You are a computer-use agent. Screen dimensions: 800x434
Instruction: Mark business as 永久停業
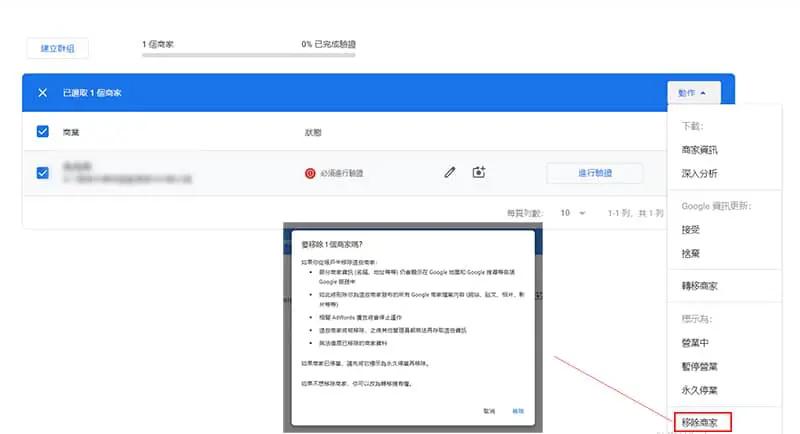click(699, 390)
